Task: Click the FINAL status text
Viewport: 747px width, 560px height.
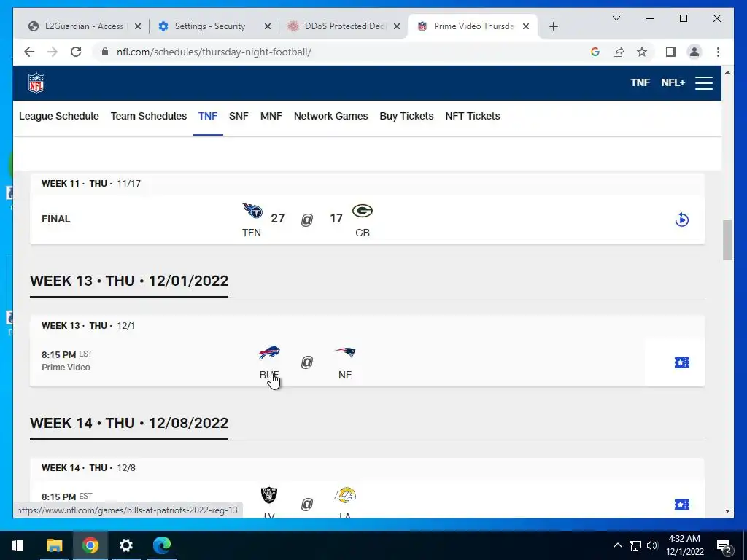Action: (55, 219)
